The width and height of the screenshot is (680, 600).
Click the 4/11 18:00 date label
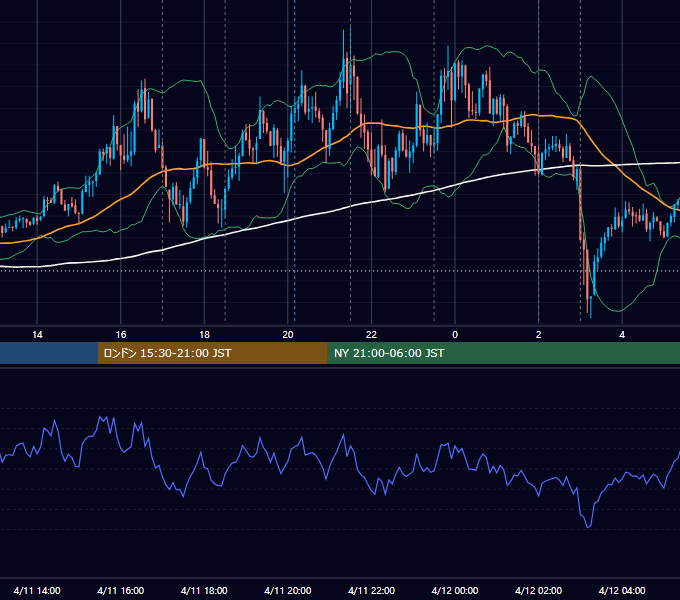[204, 590]
